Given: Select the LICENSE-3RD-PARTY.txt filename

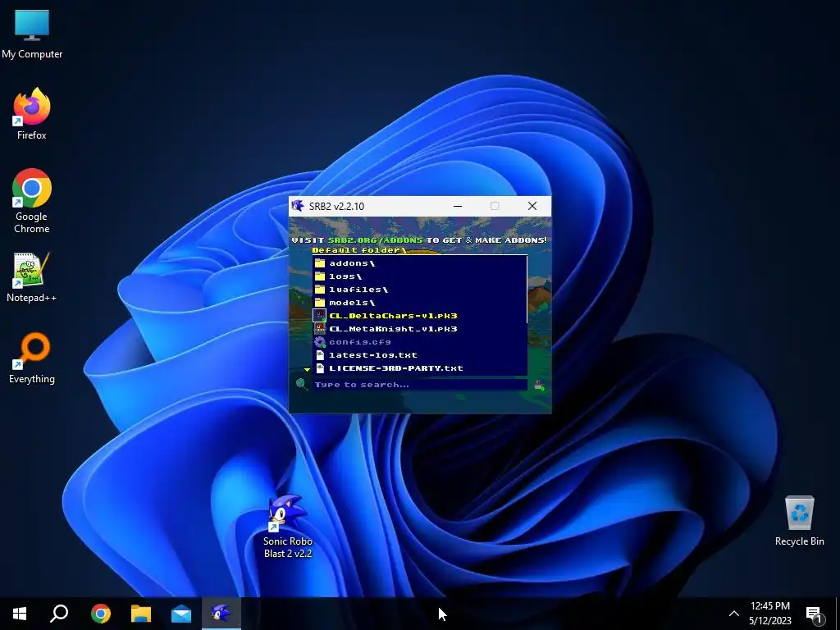Looking at the screenshot, I should [x=396, y=368].
